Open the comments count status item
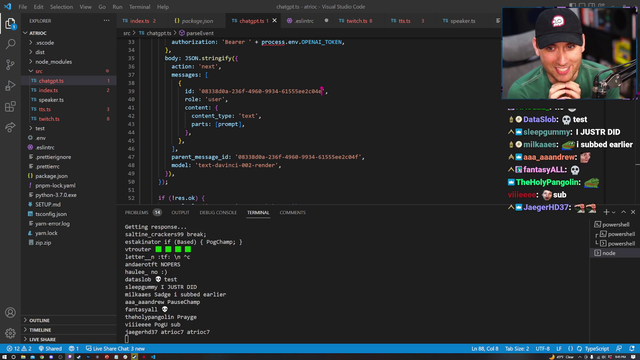Image resolution: width=640 pixels, height=360 pixels. 74,349
